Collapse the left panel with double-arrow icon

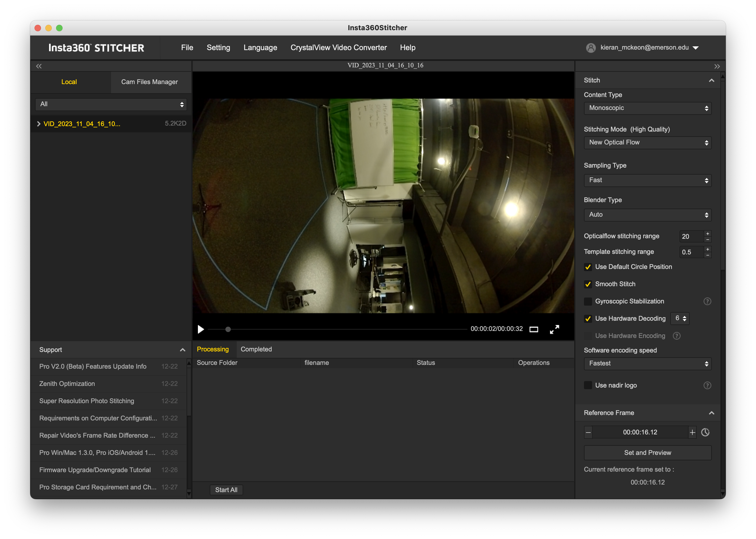(39, 66)
